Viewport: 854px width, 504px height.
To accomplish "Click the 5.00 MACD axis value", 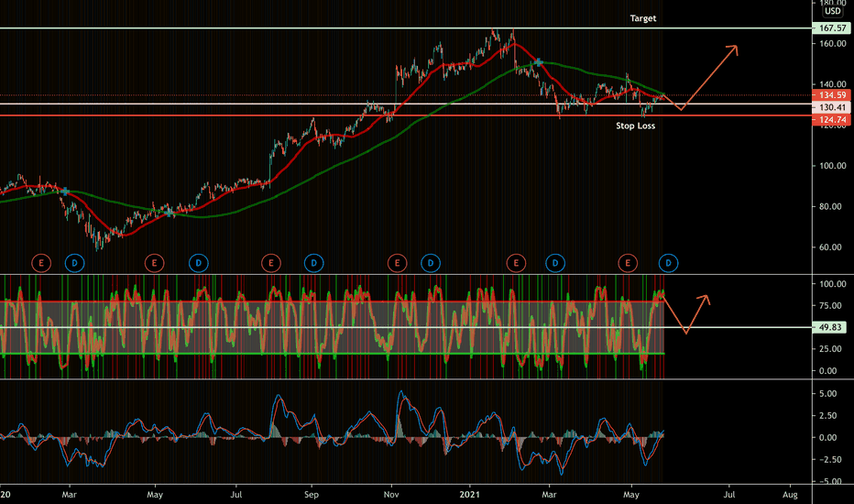I will coord(827,394).
